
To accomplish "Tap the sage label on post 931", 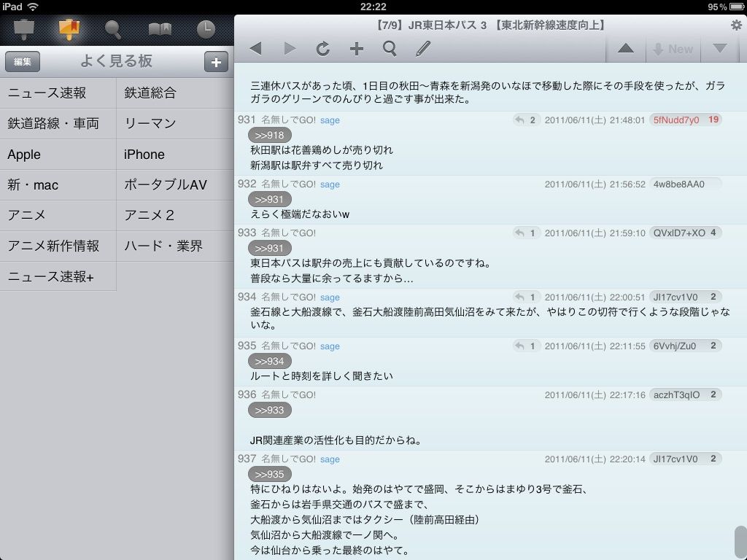I will coord(330,120).
